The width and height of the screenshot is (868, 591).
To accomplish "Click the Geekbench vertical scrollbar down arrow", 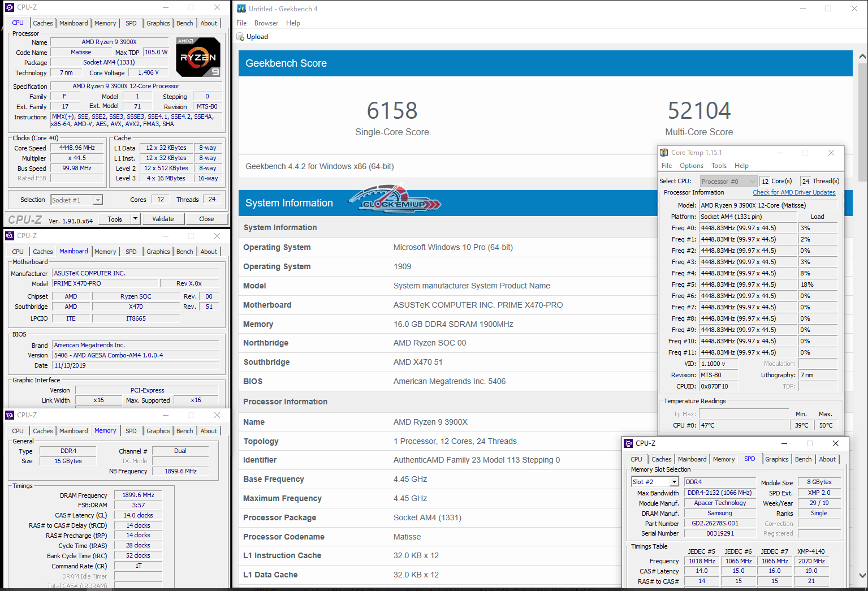I will tap(862, 575).
